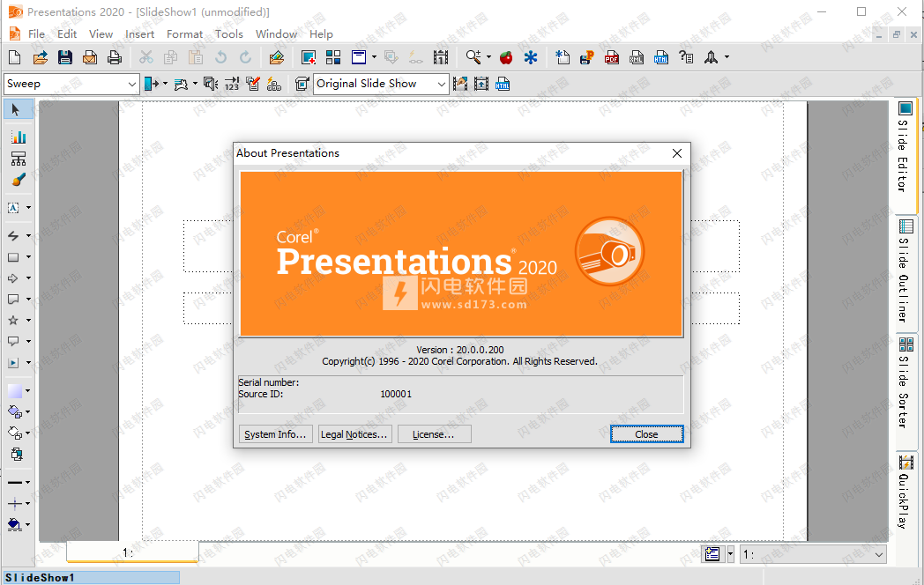Open the Help menu
The height and width of the screenshot is (585, 924).
pyautogui.click(x=321, y=34)
